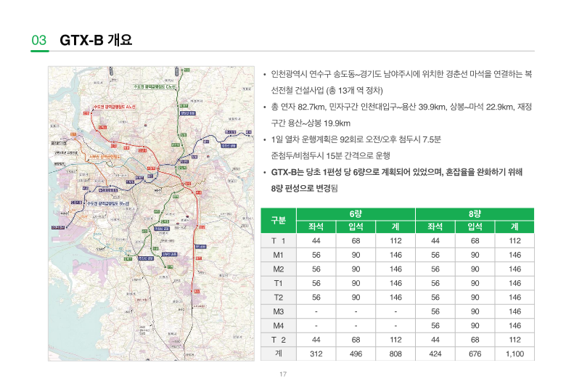Click the 8량 좌석 value 56 in M3 row
The image size is (566, 392).
435,311
